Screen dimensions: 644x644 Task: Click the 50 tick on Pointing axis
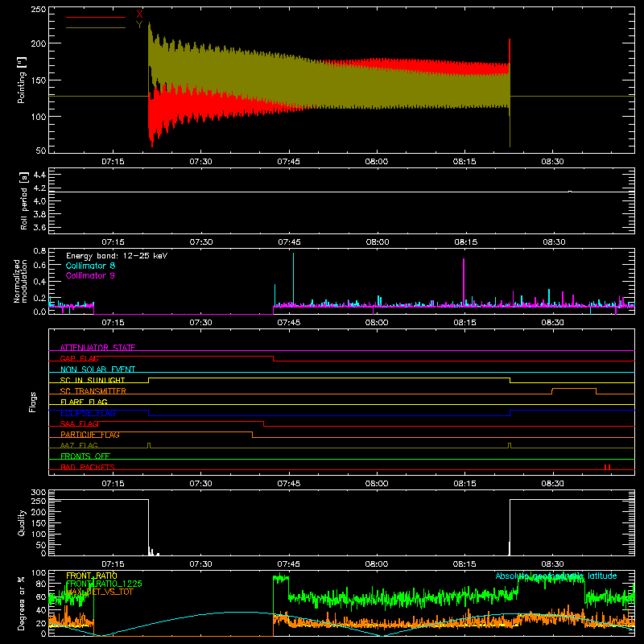41,151
